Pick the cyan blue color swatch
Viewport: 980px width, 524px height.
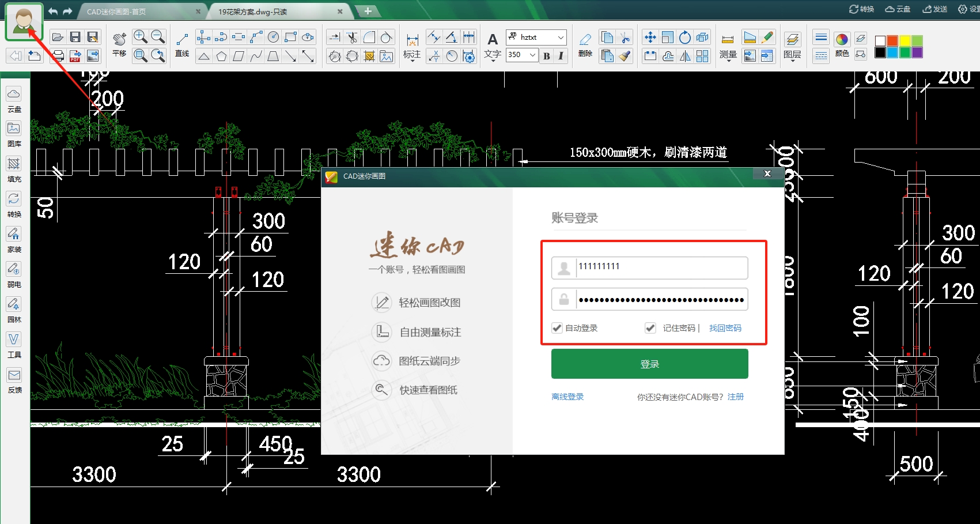(892, 52)
